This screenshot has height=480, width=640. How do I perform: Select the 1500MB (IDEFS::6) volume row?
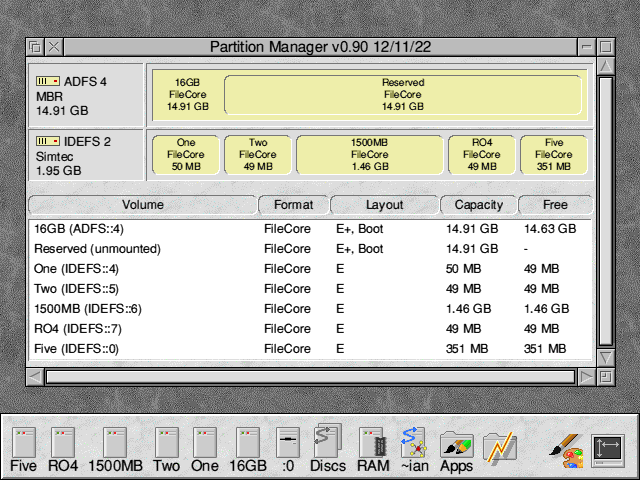[310, 309]
